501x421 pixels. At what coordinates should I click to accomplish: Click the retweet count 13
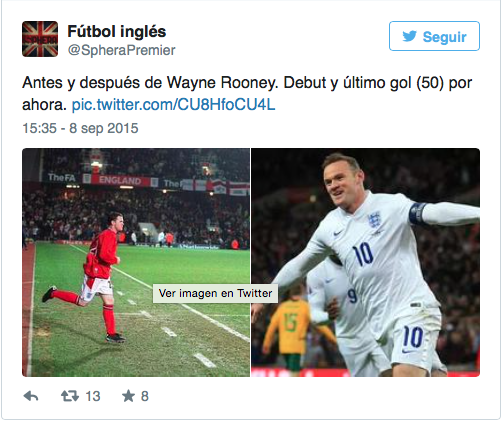click(93, 396)
